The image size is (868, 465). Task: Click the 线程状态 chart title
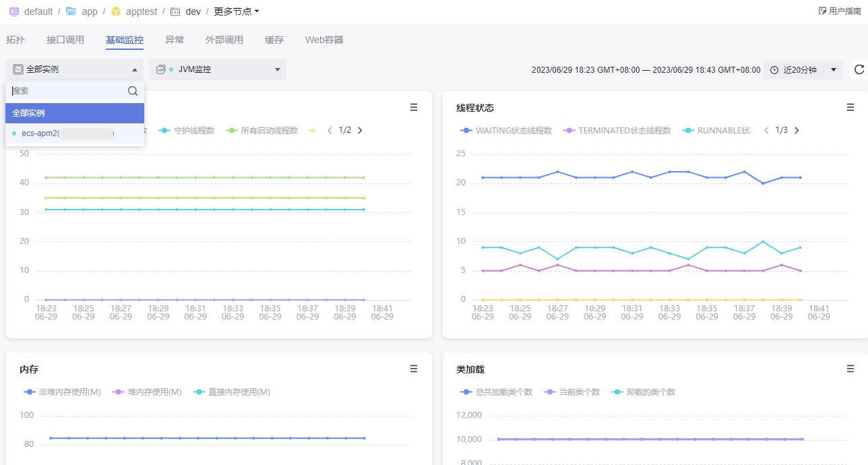pos(475,108)
